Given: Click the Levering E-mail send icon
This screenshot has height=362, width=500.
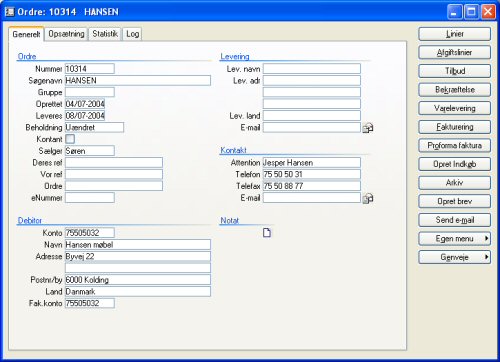Looking at the screenshot, I should pyautogui.click(x=368, y=128).
